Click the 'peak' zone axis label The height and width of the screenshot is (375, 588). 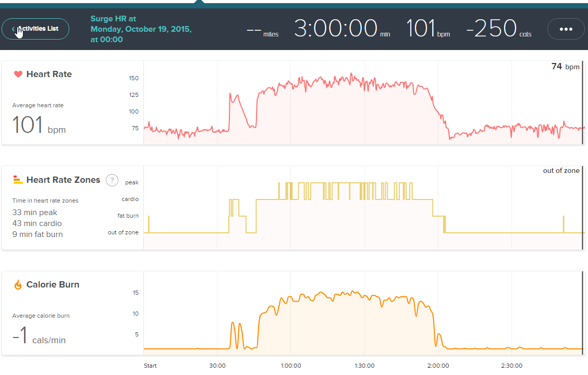(x=132, y=182)
